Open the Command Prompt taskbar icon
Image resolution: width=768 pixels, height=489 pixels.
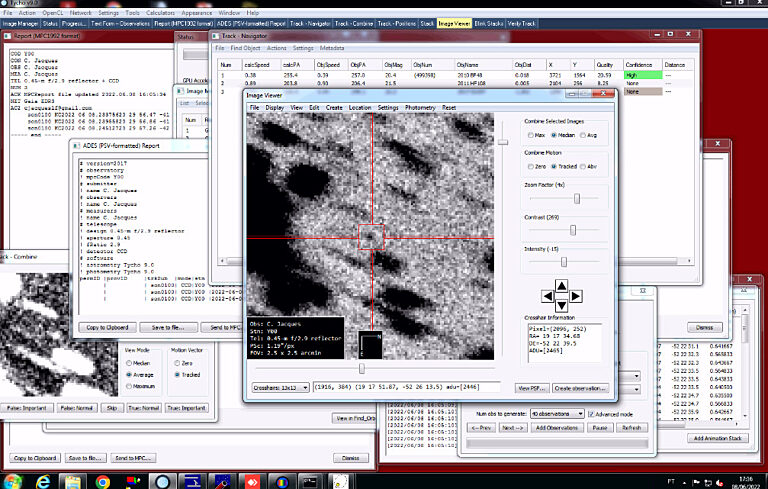tap(311, 482)
